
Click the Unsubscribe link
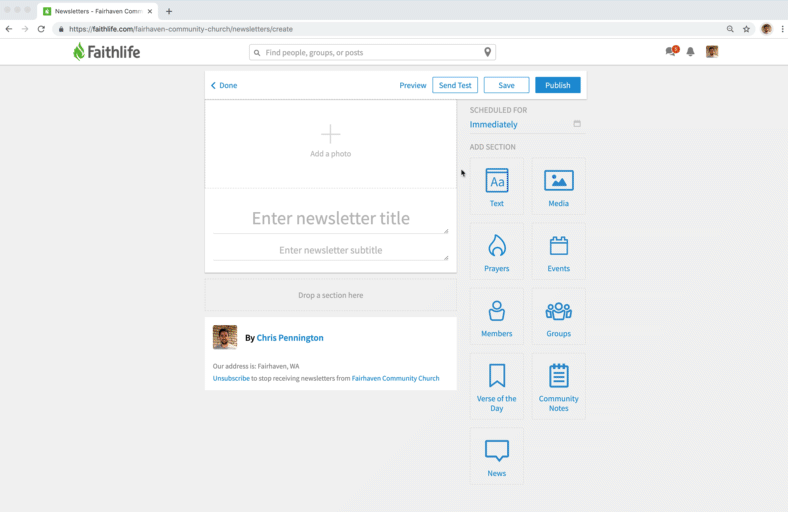point(231,378)
